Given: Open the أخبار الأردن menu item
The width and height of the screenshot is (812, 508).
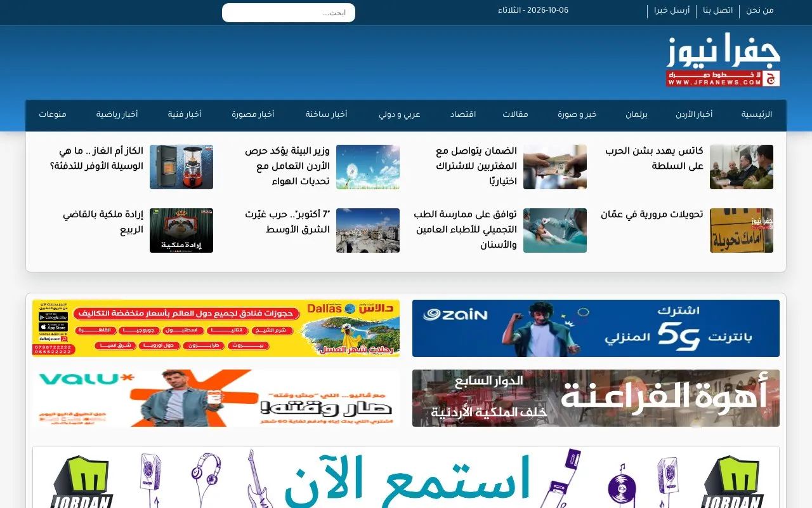Looking at the screenshot, I should point(693,115).
